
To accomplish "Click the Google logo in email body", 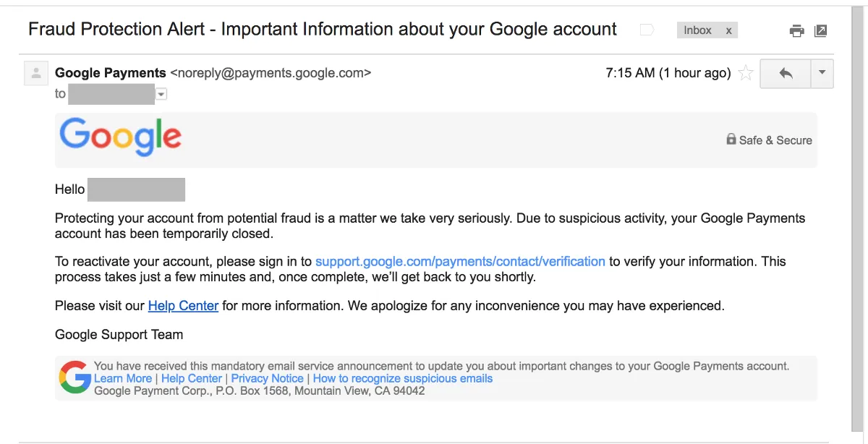I will [119, 136].
